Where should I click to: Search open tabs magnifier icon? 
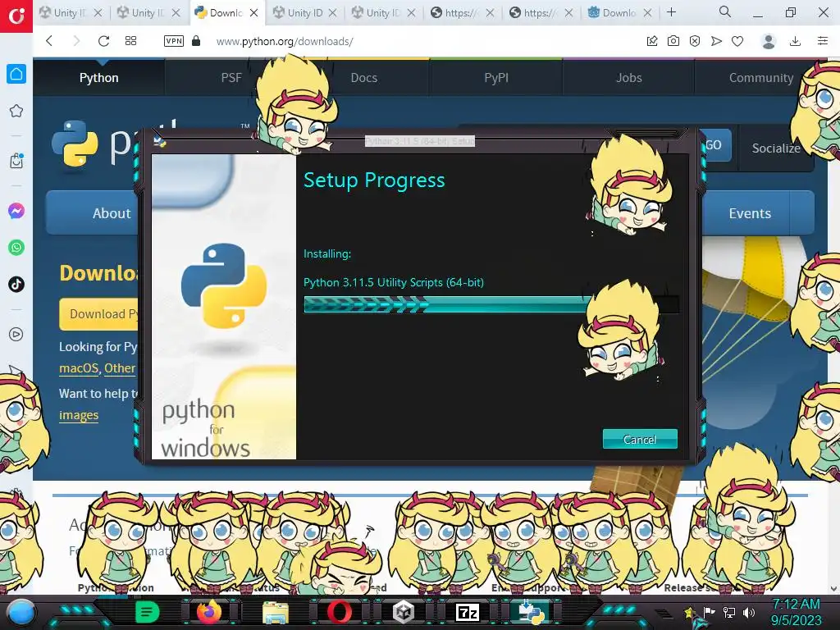[725, 11]
